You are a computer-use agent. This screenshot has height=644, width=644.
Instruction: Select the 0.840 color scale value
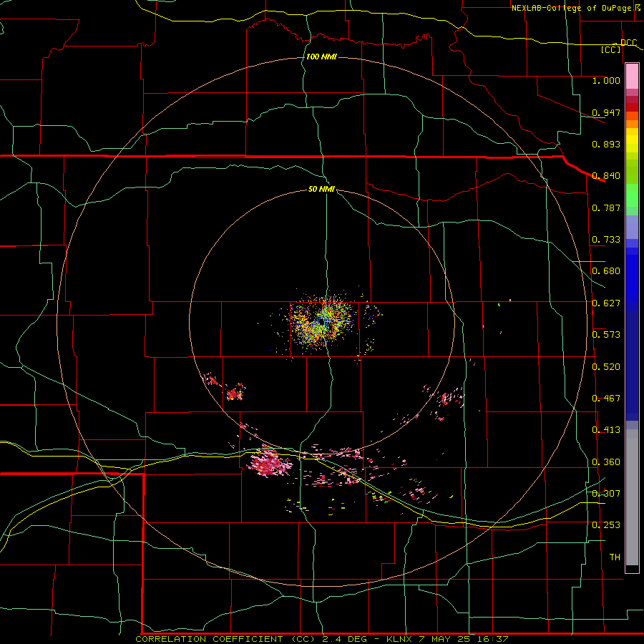click(606, 176)
